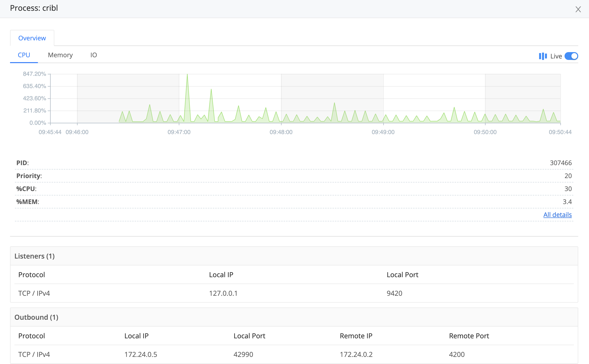This screenshot has width=589, height=364.
Task: Turn off the Live toggle switch
Action: (571, 56)
